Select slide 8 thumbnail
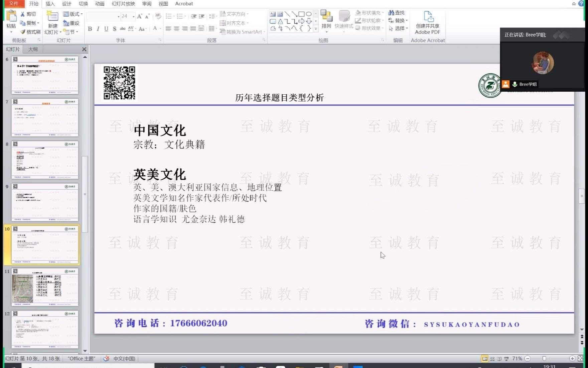This screenshot has height=368, width=588. 45,160
